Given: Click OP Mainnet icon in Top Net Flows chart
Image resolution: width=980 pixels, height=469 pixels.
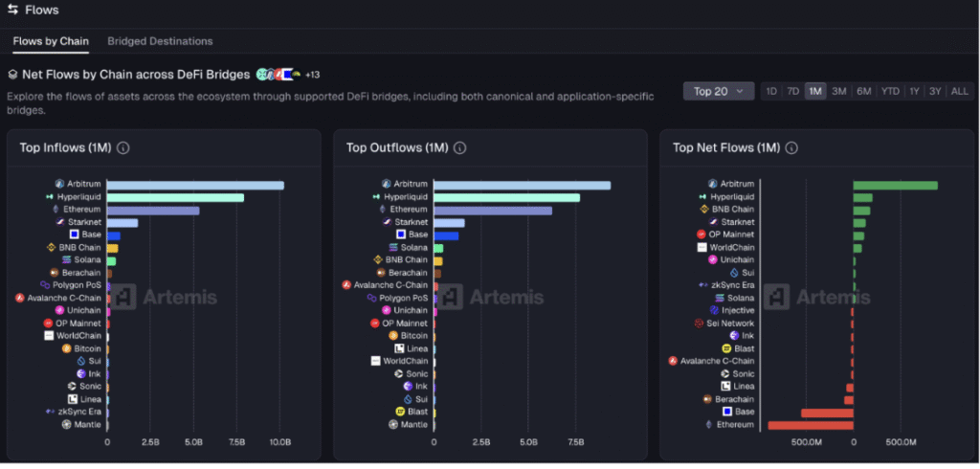Looking at the screenshot, I should click(x=702, y=234).
